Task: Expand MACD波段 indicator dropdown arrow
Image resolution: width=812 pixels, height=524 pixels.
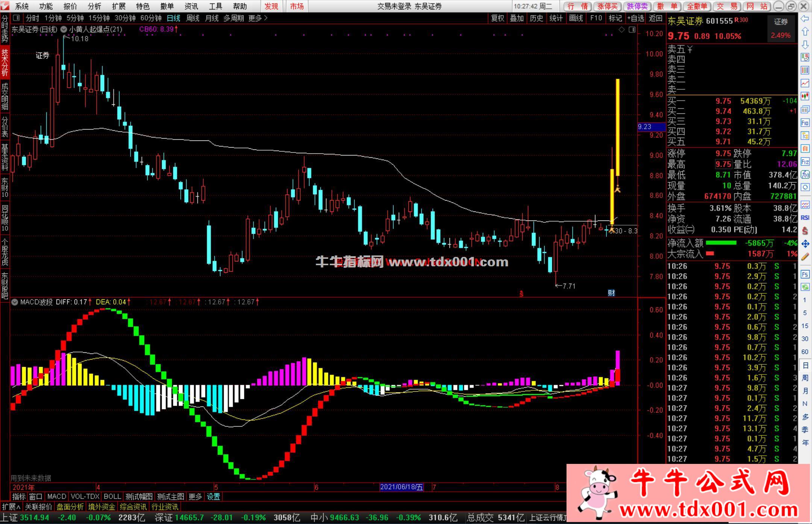Action: pyautogui.click(x=15, y=302)
